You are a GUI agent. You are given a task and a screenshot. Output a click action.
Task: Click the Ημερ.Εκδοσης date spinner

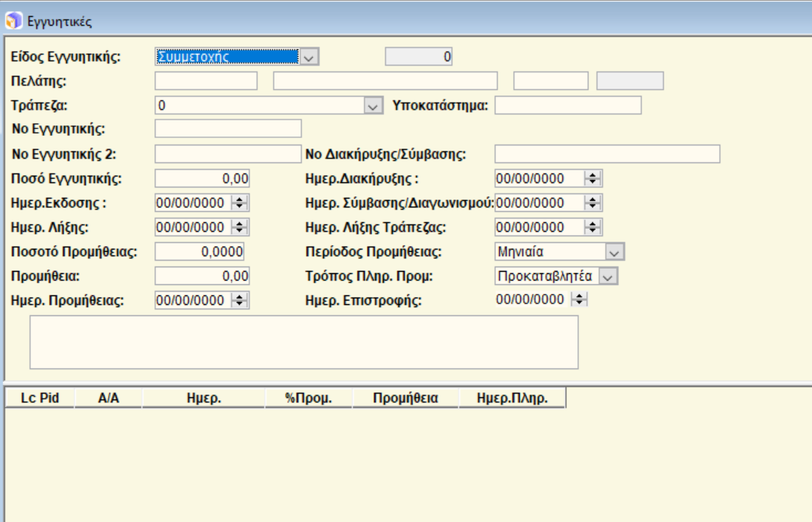[x=241, y=202]
